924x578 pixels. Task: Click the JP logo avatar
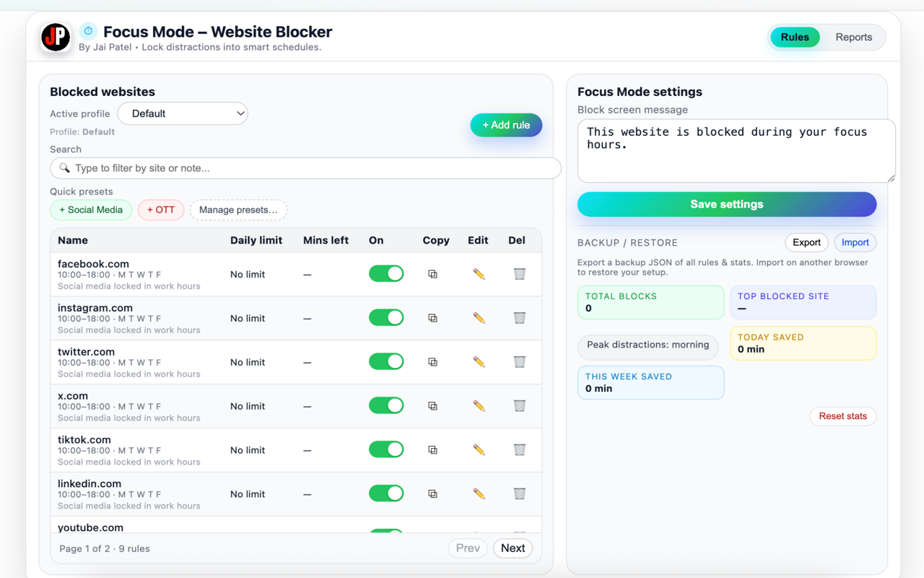56,37
